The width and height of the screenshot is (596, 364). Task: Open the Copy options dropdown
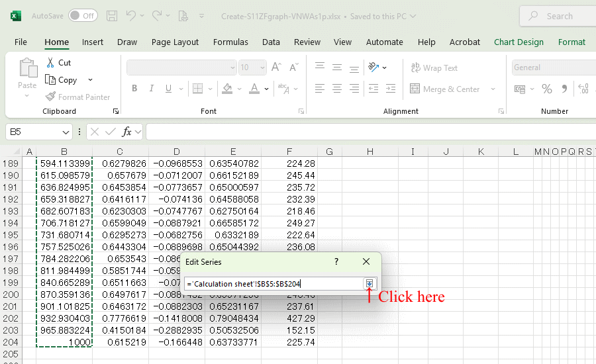coord(91,80)
